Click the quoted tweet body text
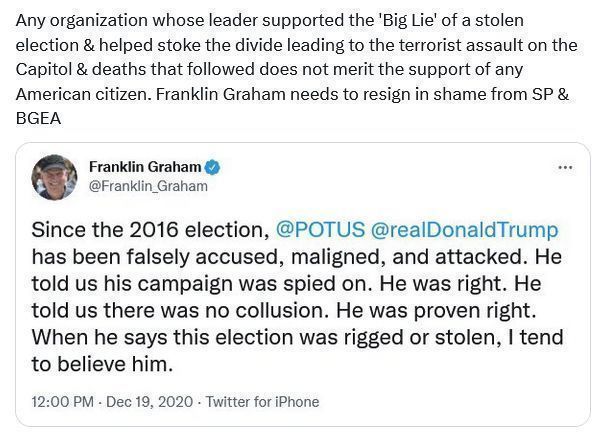 click(x=297, y=297)
